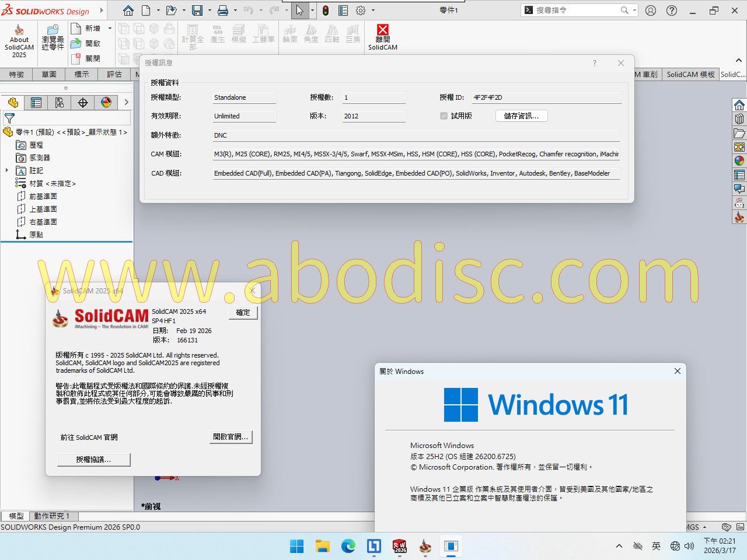Open the DimXpertManager crosshair tab
This screenshot has width=747, height=560.
[83, 103]
